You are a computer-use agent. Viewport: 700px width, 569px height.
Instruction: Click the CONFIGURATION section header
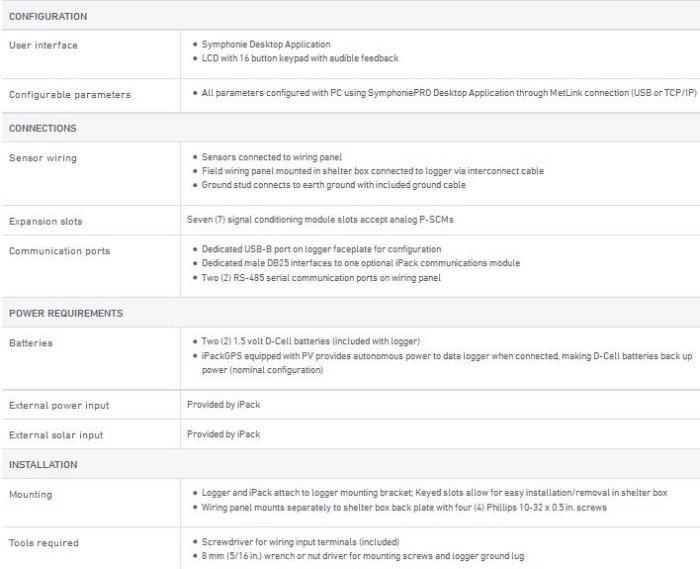pyautogui.click(x=48, y=17)
